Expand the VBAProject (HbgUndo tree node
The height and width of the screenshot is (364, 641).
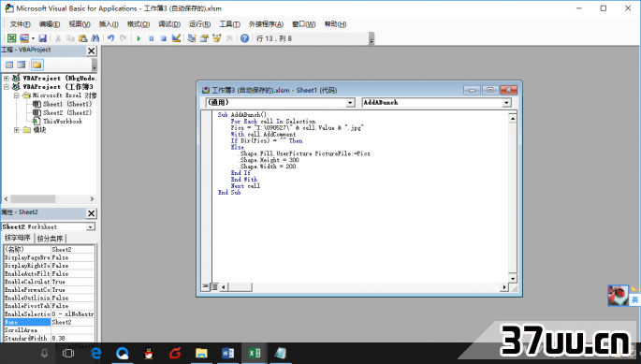[7, 78]
